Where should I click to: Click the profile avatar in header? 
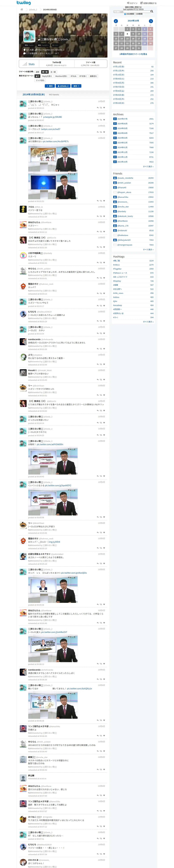click(x=29, y=36)
